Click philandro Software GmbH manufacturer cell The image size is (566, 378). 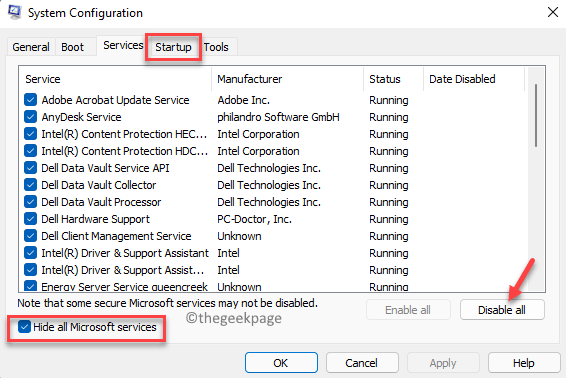(x=278, y=117)
